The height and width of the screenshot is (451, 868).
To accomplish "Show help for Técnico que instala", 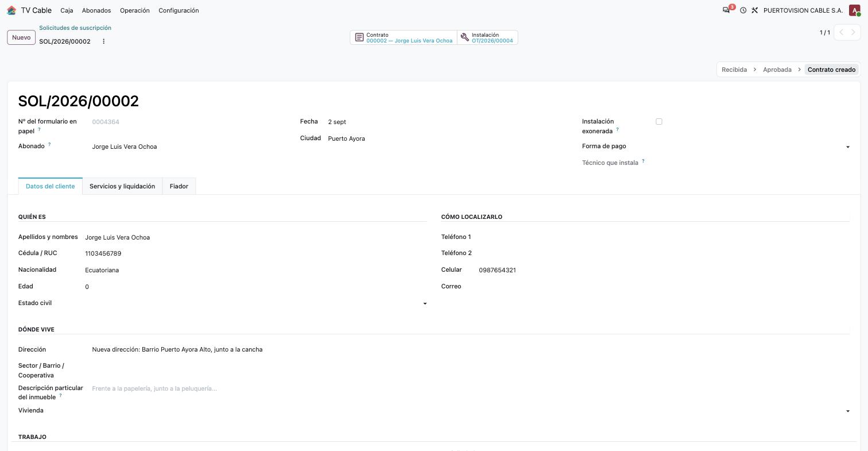I will pyautogui.click(x=643, y=161).
